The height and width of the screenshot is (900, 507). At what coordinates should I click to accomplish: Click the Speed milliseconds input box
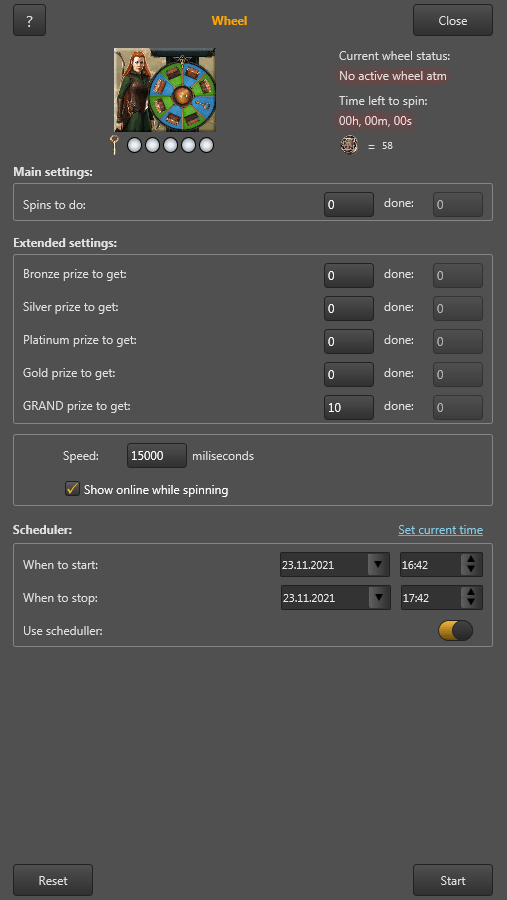click(157, 456)
